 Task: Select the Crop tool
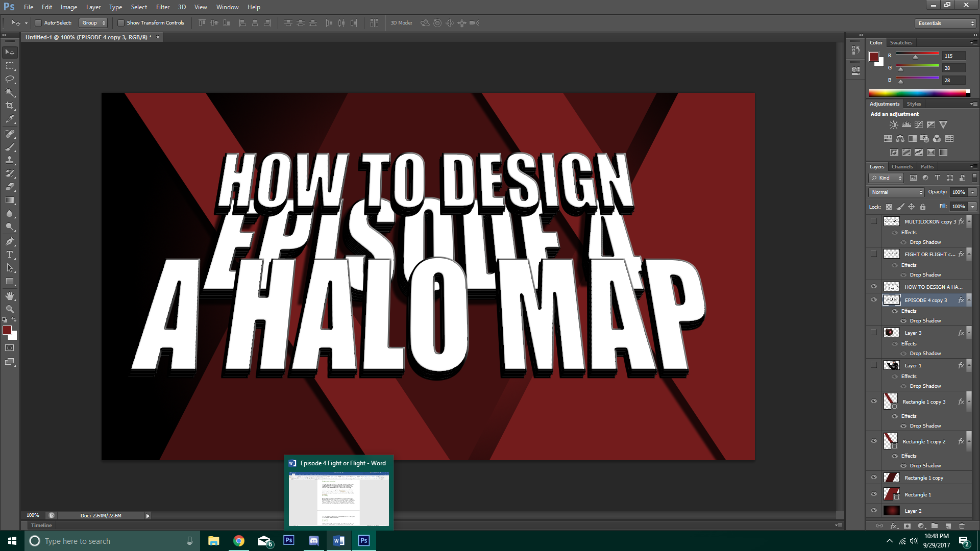pos(10,106)
